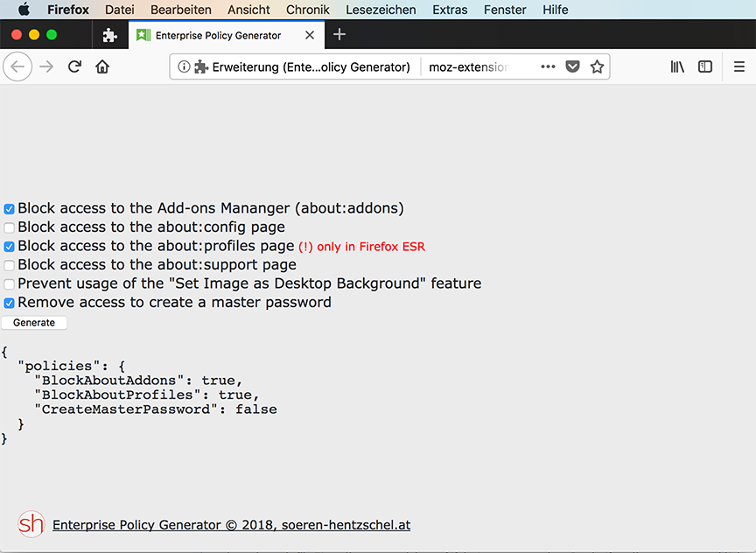
Task: Click the forward navigation arrow
Action: tap(46, 66)
